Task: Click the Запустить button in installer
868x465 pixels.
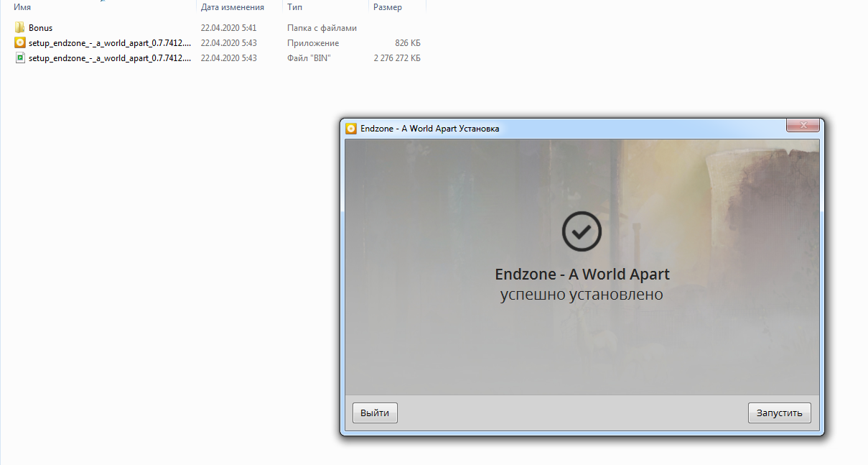Action: pyautogui.click(x=780, y=413)
